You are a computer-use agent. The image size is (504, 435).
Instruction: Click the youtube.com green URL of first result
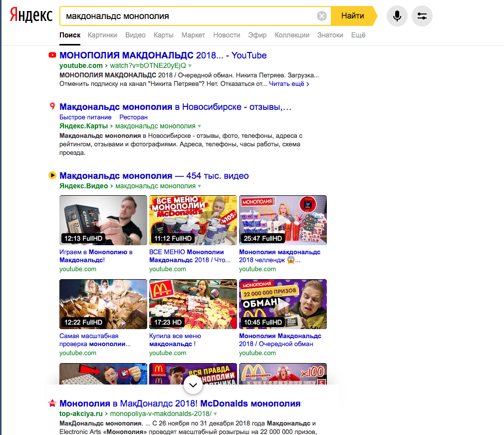tap(81, 65)
